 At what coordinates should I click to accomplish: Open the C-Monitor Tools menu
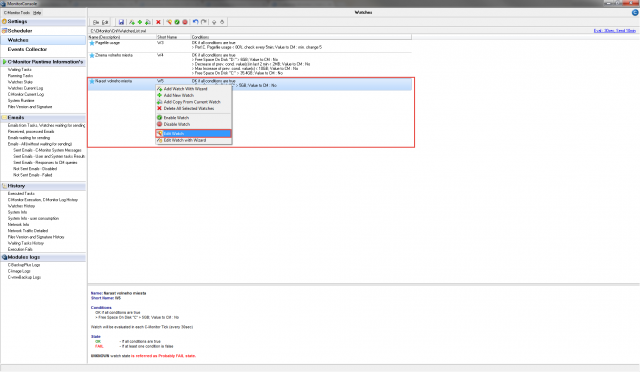pyautogui.click(x=17, y=13)
